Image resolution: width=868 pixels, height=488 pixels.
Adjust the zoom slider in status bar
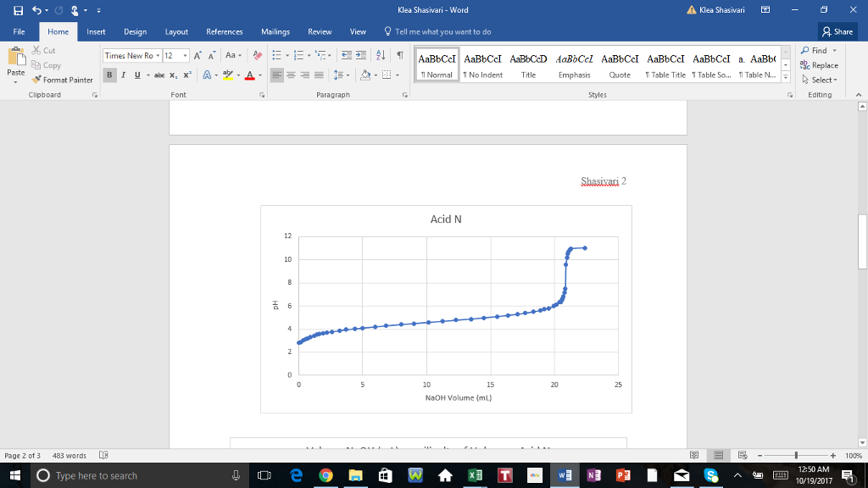[x=797, y=456]
